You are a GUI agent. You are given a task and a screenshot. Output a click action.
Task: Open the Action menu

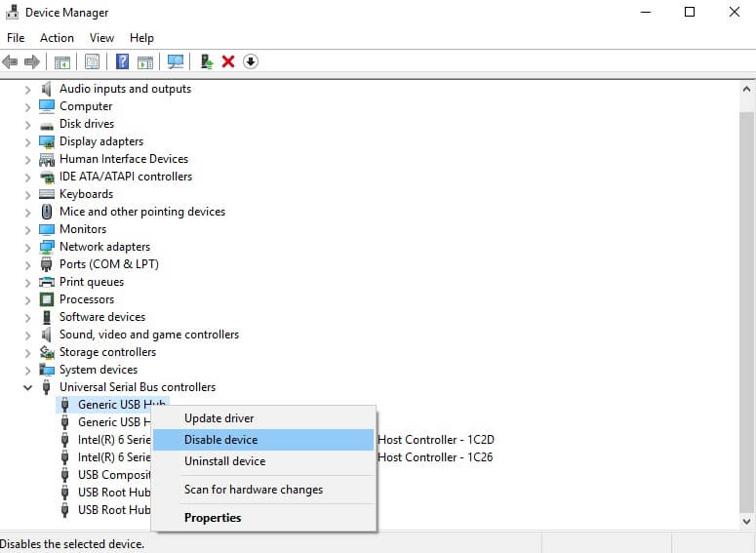pyautogui.click(x=57, y=38)
